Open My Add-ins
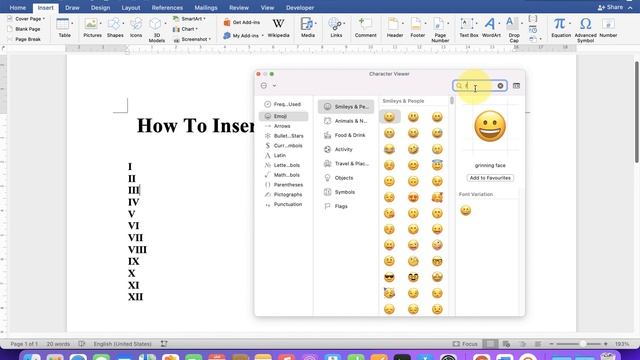The height and width of the screenshot is (360, 640). [243, 36]
